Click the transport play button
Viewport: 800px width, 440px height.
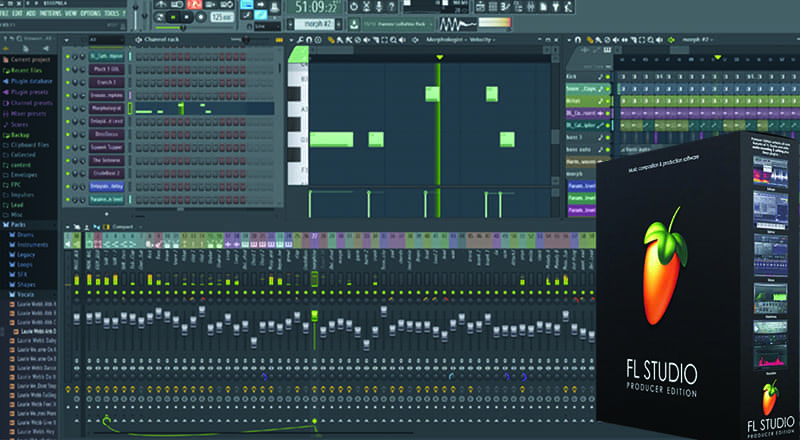pos(173,17)
